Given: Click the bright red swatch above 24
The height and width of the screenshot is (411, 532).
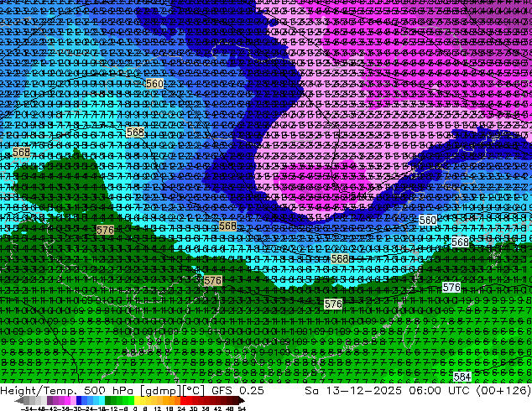Looking at the screenshot, I should tap(183, 400).
